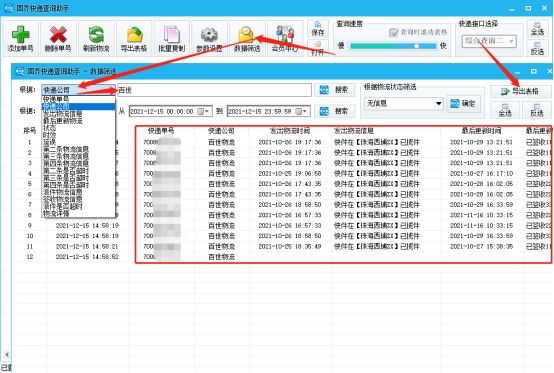Screen dimensions: 554x373
Task: Select 派件物流信息 in the dropdown list
Action: click(x=78, y=192)
